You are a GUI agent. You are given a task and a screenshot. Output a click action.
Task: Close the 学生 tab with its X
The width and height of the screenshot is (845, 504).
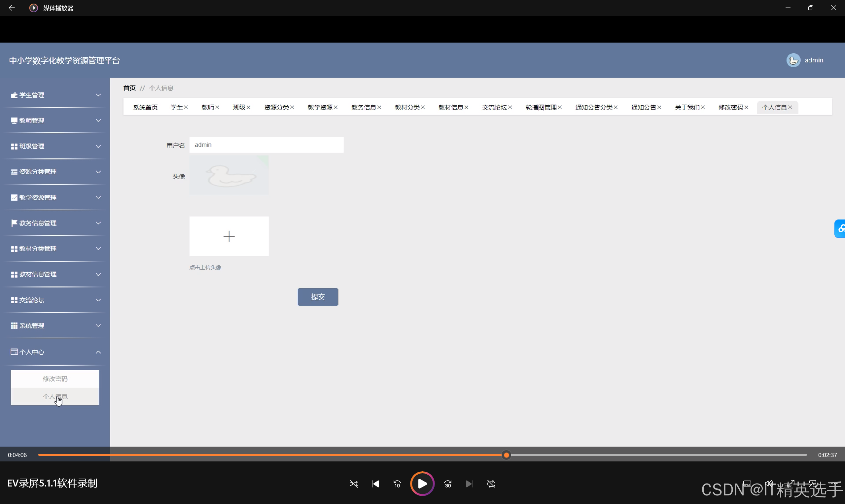pos(186,107)
